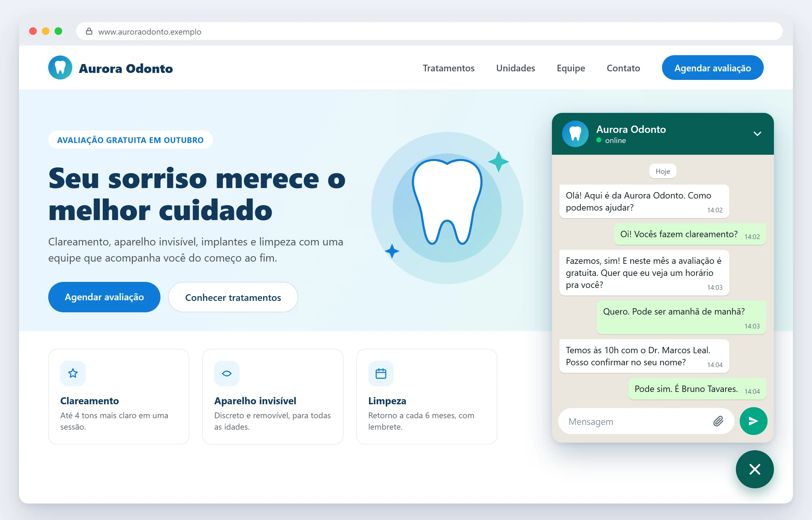Send the chat message with green arrow button
This screenshot has height=520, width=812.
tap(753, 421)
